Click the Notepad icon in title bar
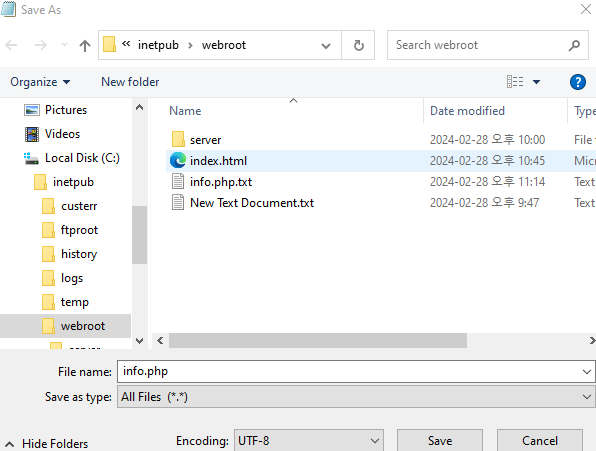 click(8, 9)
